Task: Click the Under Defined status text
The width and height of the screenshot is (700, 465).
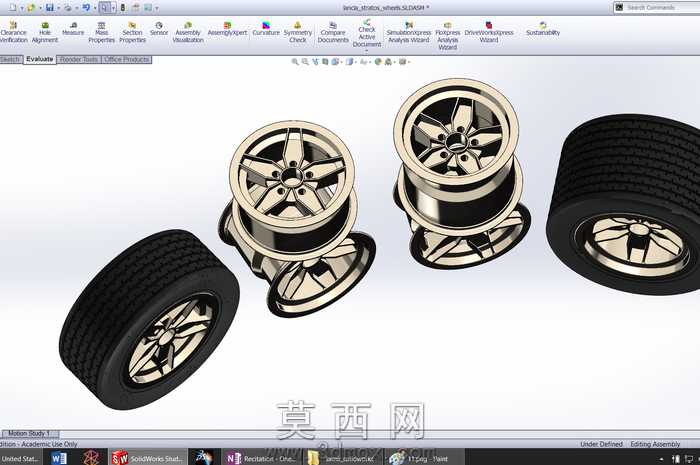Action: 601,444
